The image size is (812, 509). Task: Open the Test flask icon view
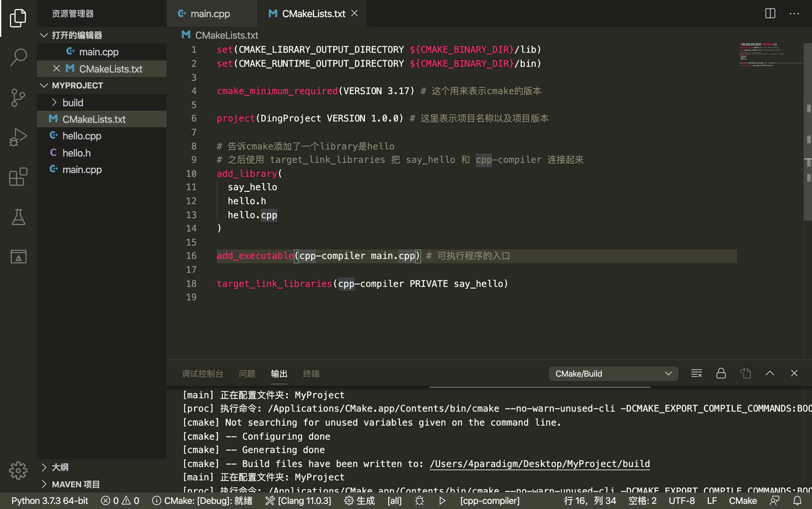(x=18, y=217)
